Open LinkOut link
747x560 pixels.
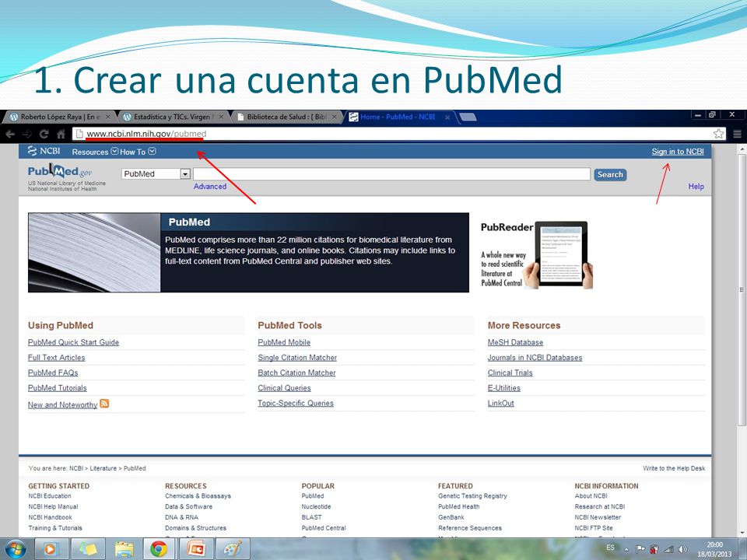tap(500, 404)
